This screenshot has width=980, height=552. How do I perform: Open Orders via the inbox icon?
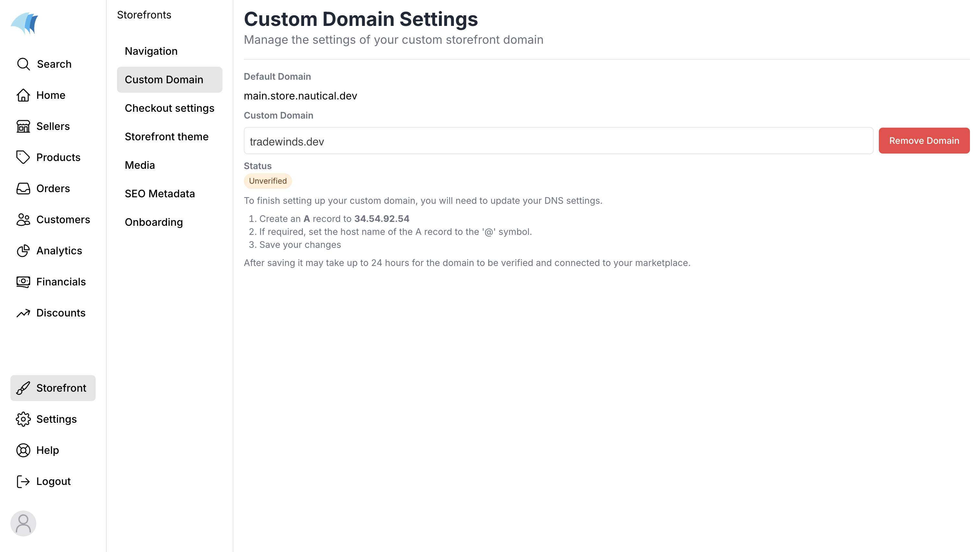23,189
